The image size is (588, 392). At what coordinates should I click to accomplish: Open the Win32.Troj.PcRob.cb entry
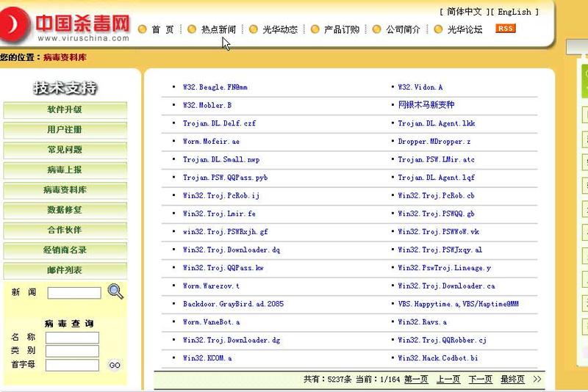[x=436, y=195]
